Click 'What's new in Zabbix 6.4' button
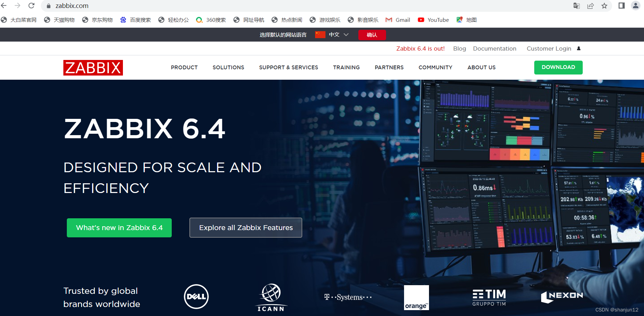This screenshot has height=316, width=644. pos(119,228)
